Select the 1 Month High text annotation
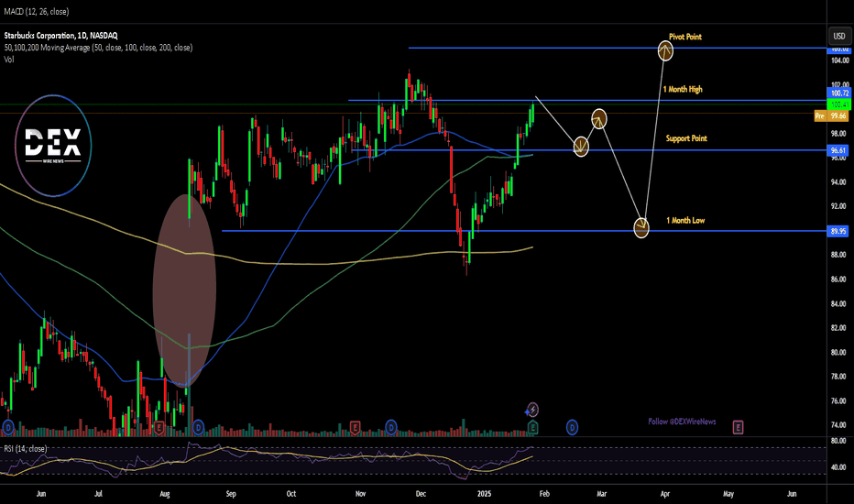The width and height of the screenshot is (854, 504). pyautogui.click(x=683, y=90)
